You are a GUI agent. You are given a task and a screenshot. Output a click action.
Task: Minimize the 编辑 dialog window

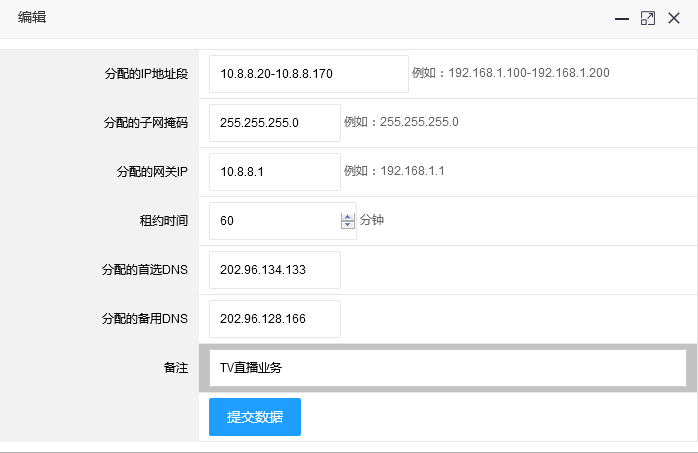[622, 19]
